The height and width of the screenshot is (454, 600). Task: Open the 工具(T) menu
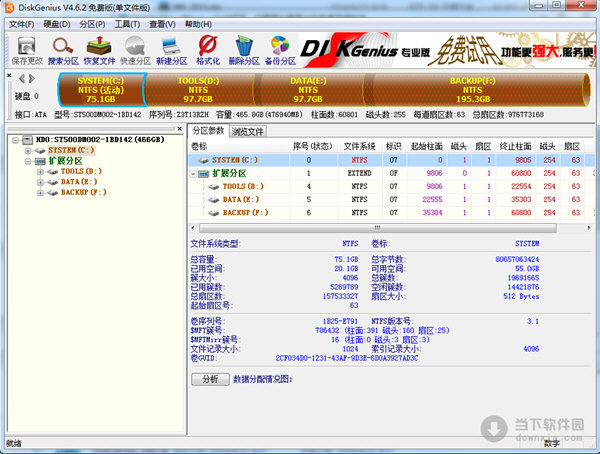tap(127, 24)
